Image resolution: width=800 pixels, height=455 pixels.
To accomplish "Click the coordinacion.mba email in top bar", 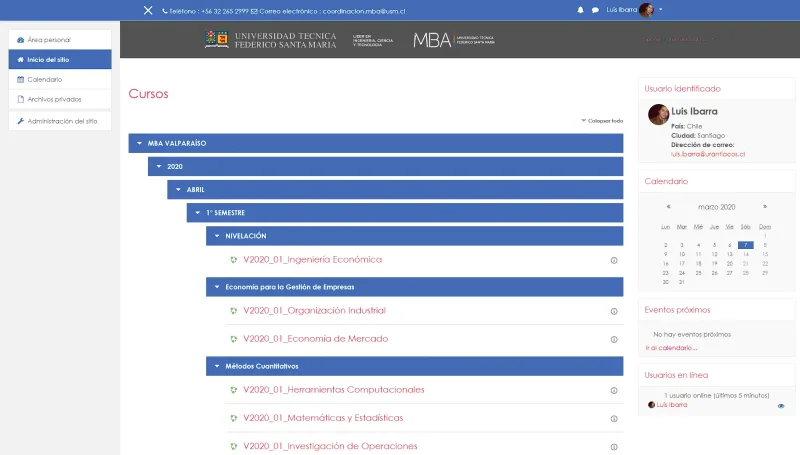I will (364, 11).
